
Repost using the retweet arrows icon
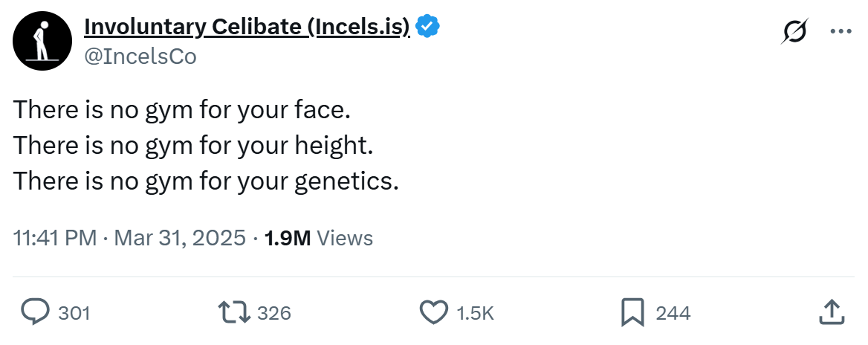234,312
